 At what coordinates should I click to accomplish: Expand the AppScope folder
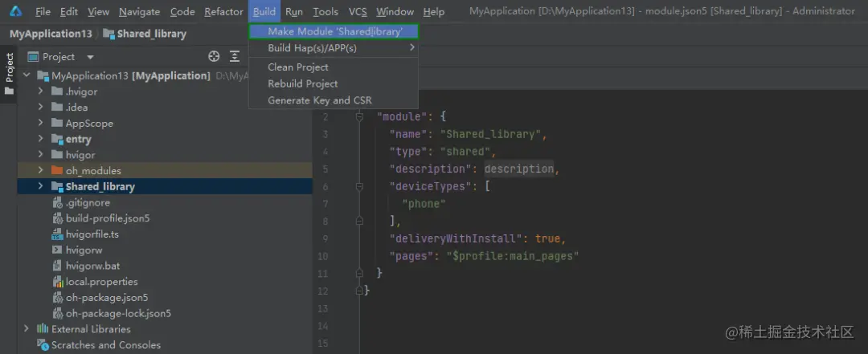coord(41,123)
